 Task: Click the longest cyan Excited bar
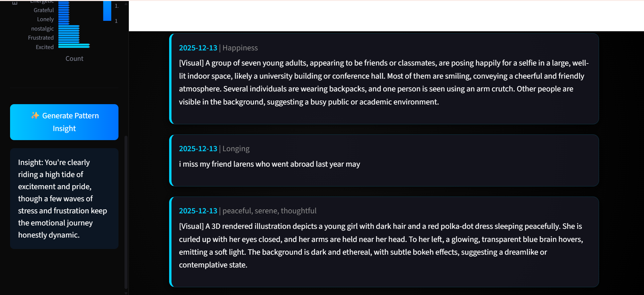point(74,46)
